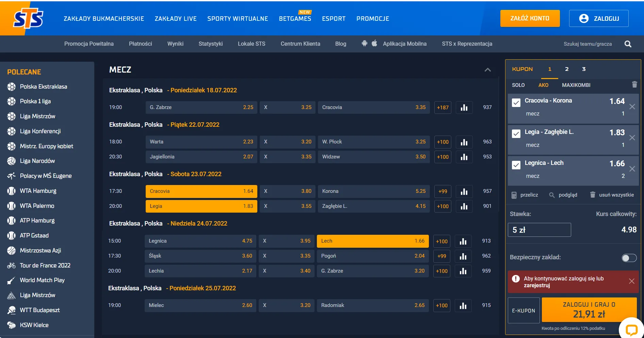Enable the Bezpieczny zakład toggle
Screen dimensions: 644x338
629,258
